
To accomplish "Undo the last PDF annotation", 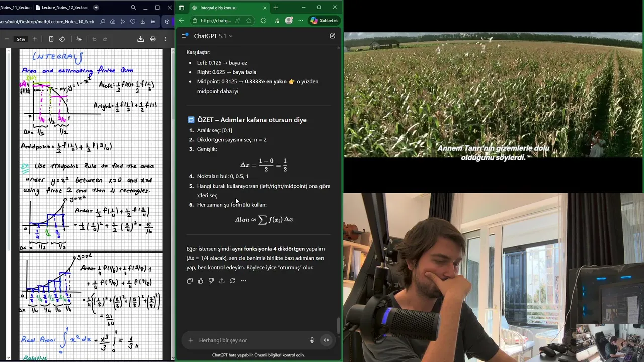I will (x=94, y=39).
